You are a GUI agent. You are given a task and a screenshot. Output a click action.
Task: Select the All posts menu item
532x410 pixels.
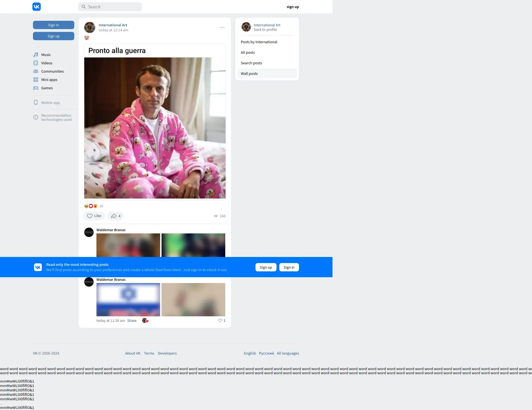(x=248, y=52)
